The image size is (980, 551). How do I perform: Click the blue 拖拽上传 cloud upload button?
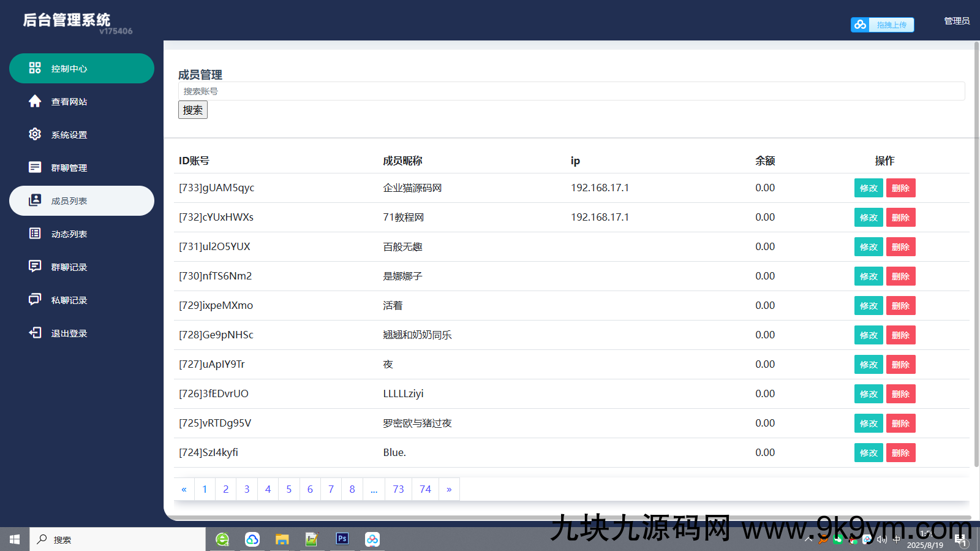pyautogui.click(x=882, y=25)
